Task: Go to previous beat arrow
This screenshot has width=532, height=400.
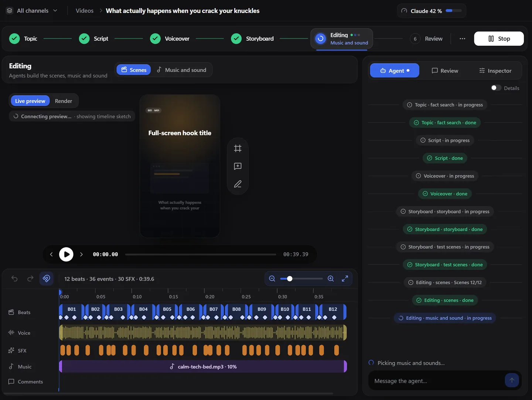Action: 51,254
